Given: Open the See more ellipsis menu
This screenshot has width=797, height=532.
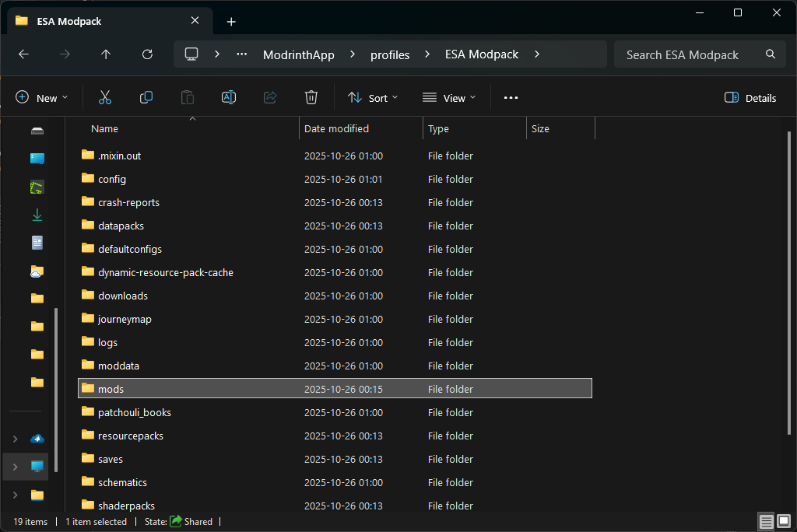Looking at the screenshot, I should 511,98.
